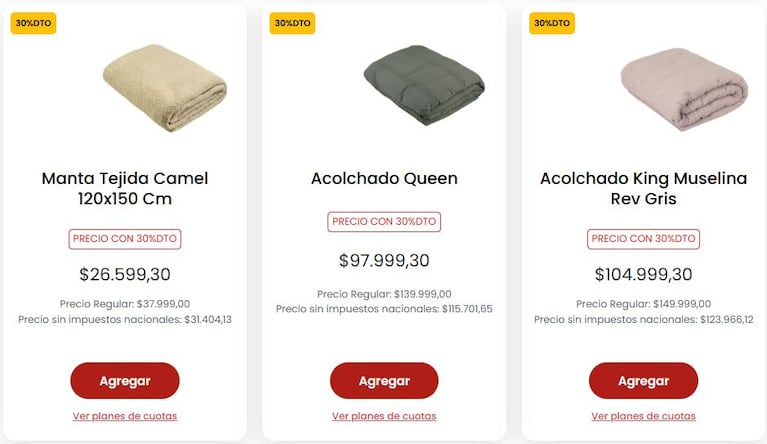Click the $104.999,30 price on the King card
The width and height of the screenshot is (767, 444).
(x=643, y=274)
